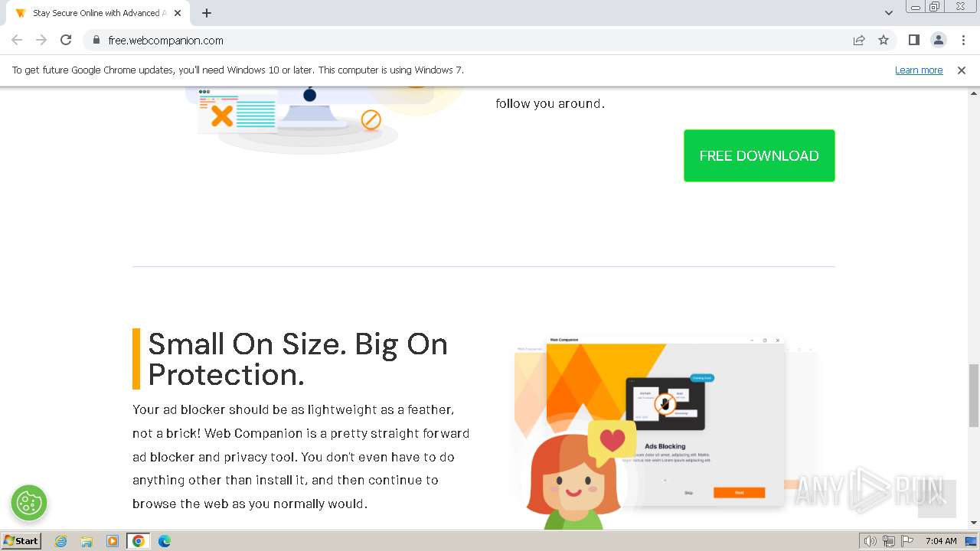Bookmark this page with star icon

tap(884, 40)
